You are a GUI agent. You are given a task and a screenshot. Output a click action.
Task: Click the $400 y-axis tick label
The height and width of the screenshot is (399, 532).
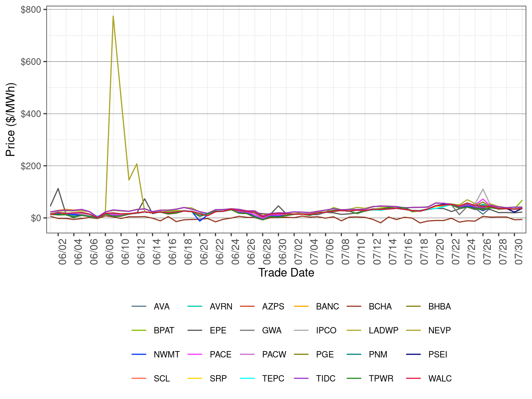pyautogui.click(x=31, y=114)
